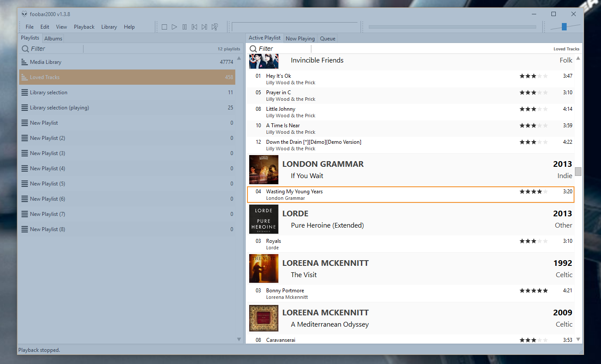Click the random playback button
The width and height of the screenshot is (601, 364).
click(x=215, y=27)
